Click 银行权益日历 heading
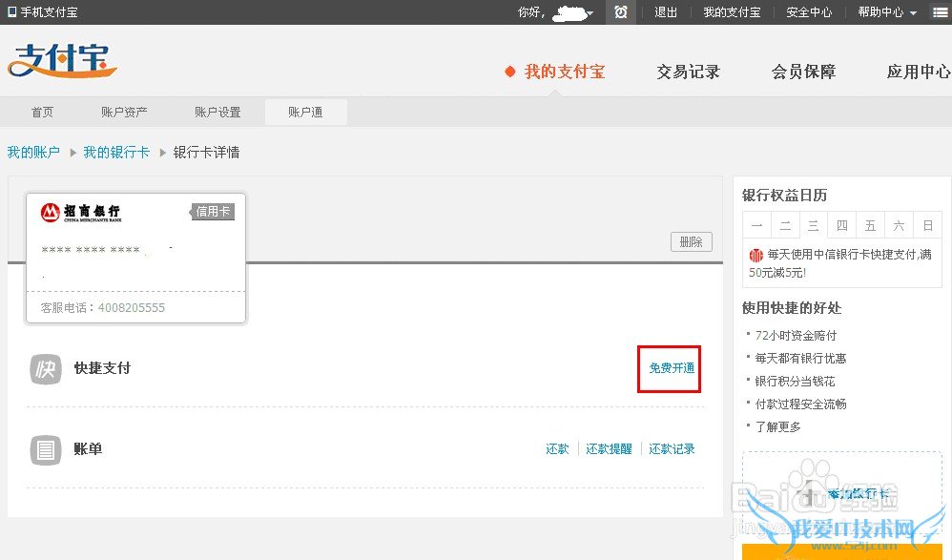 pos(784,195)
